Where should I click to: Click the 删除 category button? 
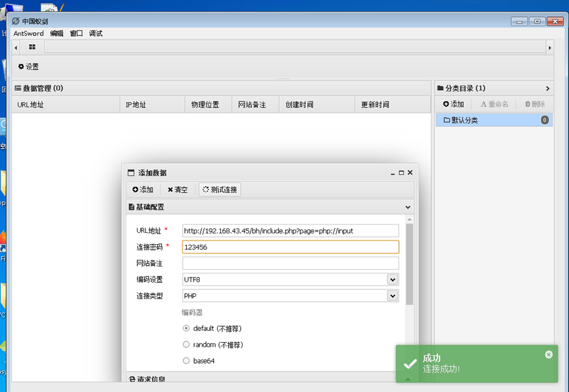point(535,104)
